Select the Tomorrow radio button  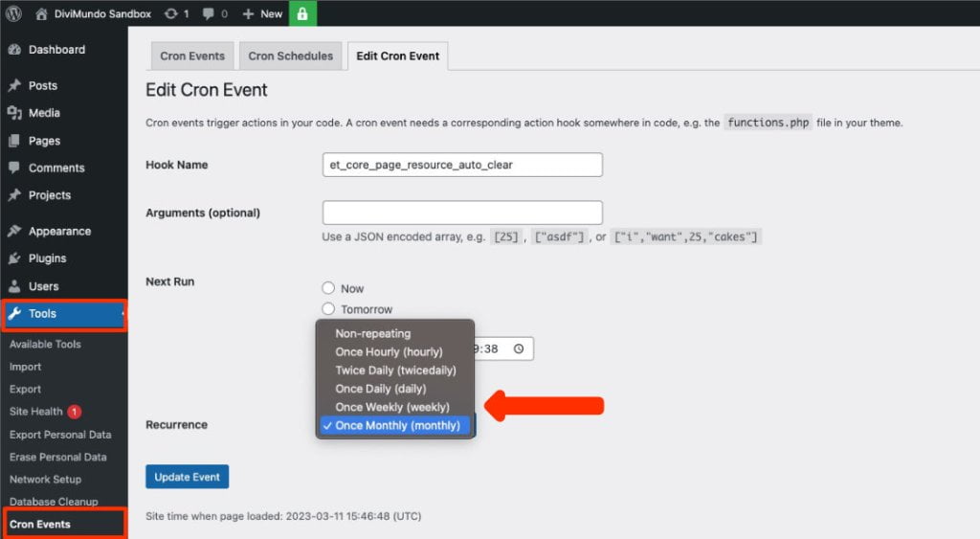328,309
